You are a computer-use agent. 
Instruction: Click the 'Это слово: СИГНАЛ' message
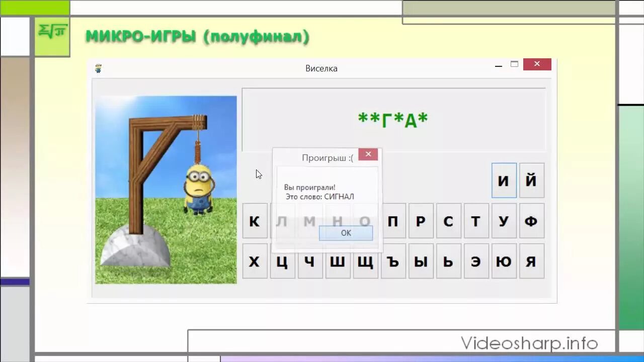coord(320,197)
